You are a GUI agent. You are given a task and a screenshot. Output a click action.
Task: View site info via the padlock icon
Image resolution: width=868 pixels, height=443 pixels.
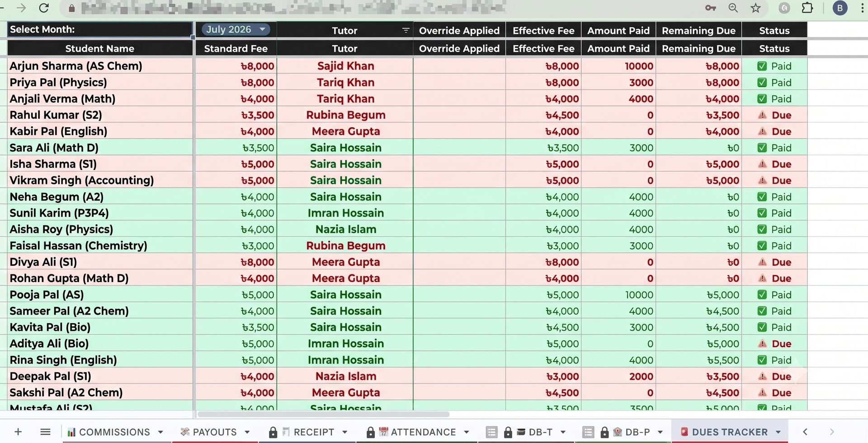pyautogui.click(x=71, y=8)
